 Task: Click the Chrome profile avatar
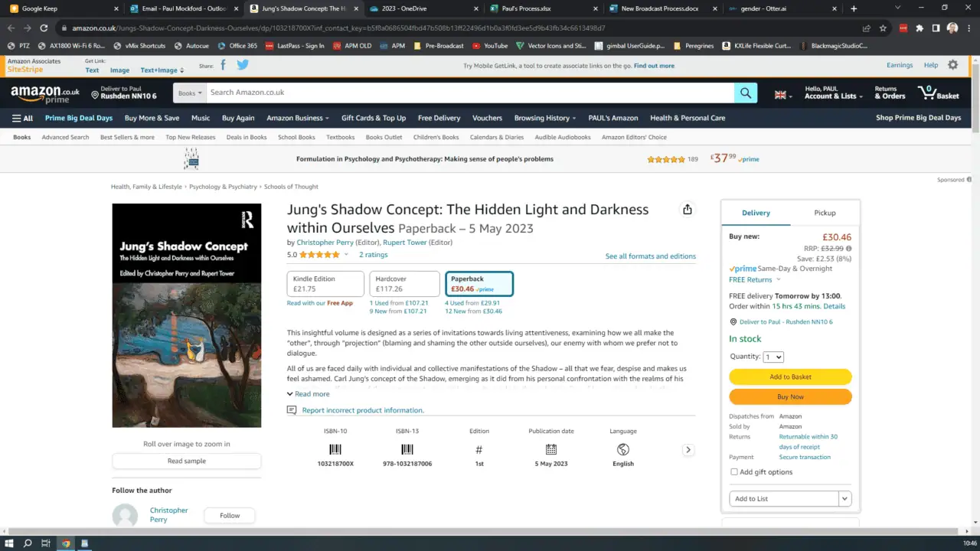pyautogui.click(x=952, y=28)
